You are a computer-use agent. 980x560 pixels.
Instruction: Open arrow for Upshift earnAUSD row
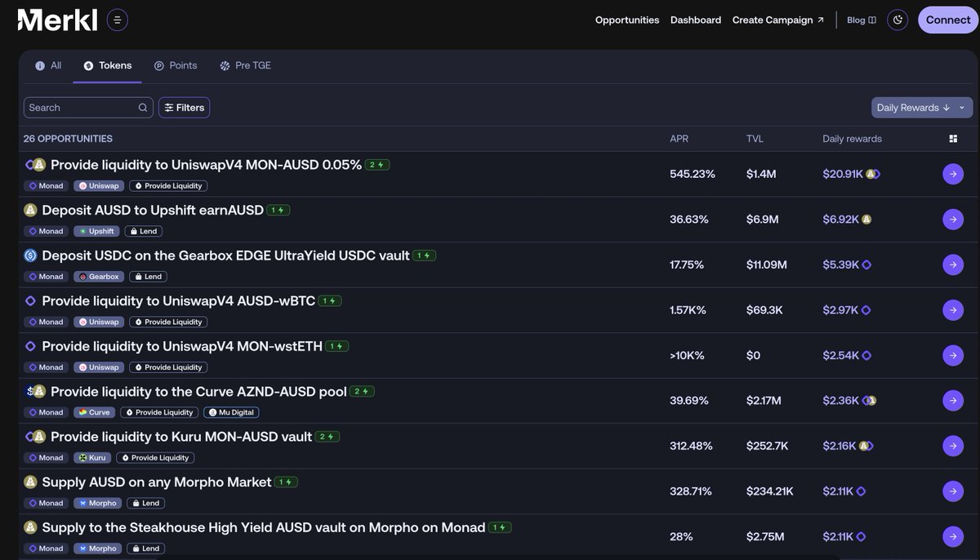953,220
